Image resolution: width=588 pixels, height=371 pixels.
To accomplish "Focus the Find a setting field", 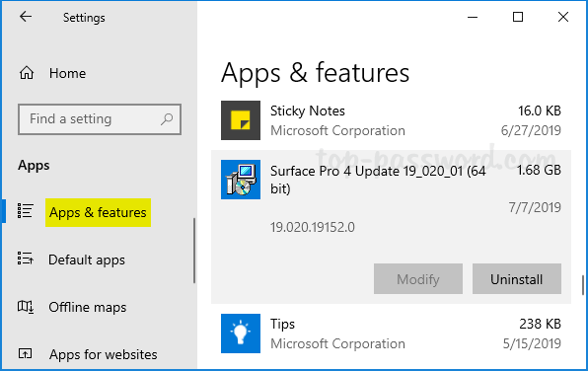I will point(100,119).
